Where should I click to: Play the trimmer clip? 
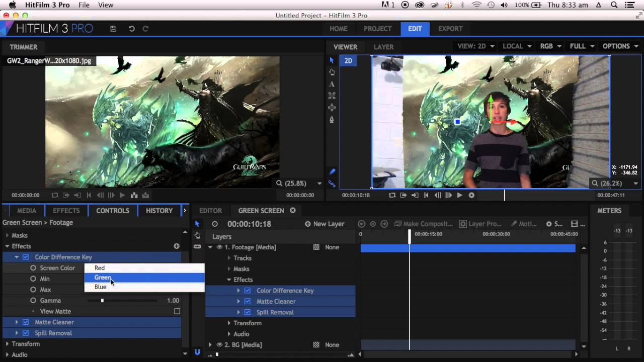coord(122,195)
